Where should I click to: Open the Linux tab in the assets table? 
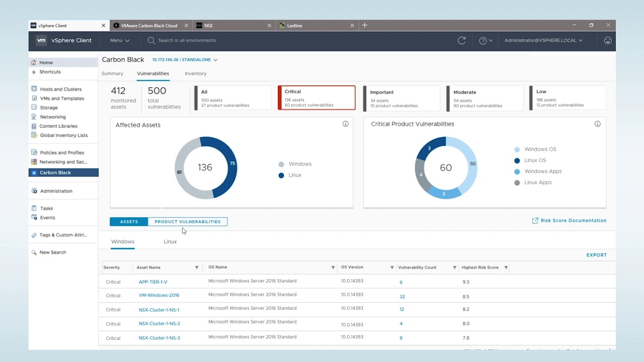pyautogui.click(x=170, y=241)
